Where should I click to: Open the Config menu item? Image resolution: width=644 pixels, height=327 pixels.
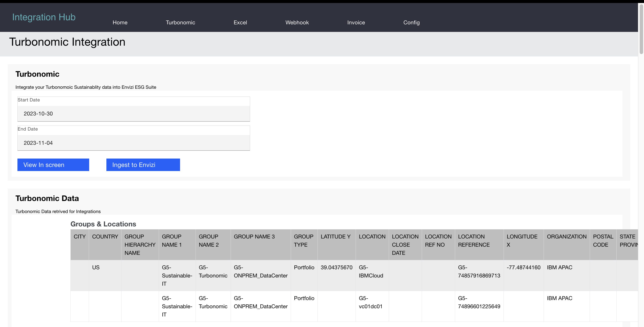411,22
